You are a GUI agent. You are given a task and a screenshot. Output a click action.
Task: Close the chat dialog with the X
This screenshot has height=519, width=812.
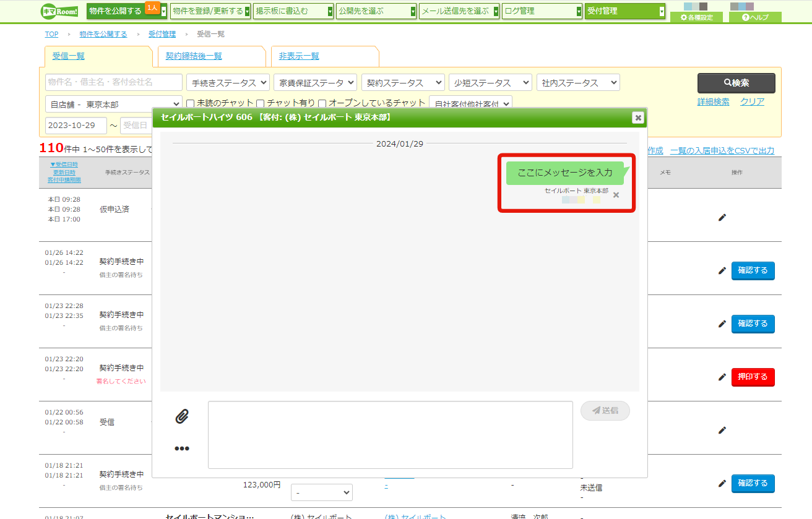tap(637, 118)
